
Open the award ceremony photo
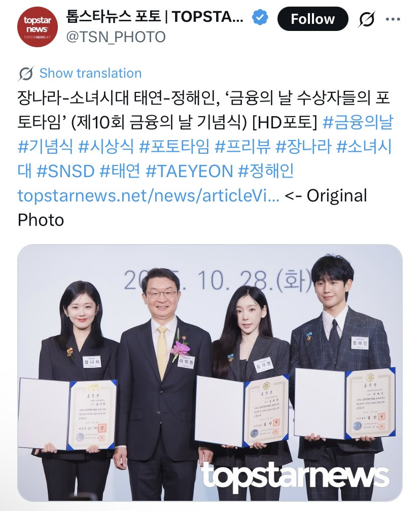(x=210, y=372)
